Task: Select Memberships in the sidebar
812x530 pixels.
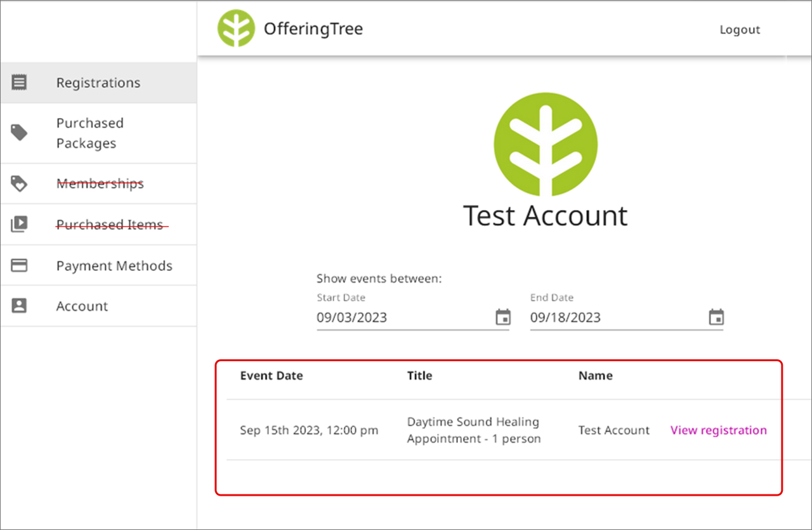Action: [x=98, y=183]
